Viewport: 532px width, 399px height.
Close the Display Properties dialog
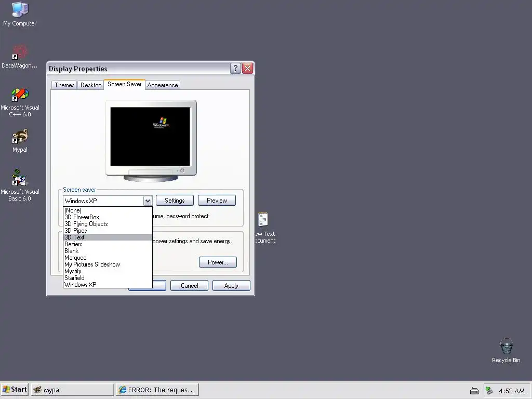click(x=248, y=69)
